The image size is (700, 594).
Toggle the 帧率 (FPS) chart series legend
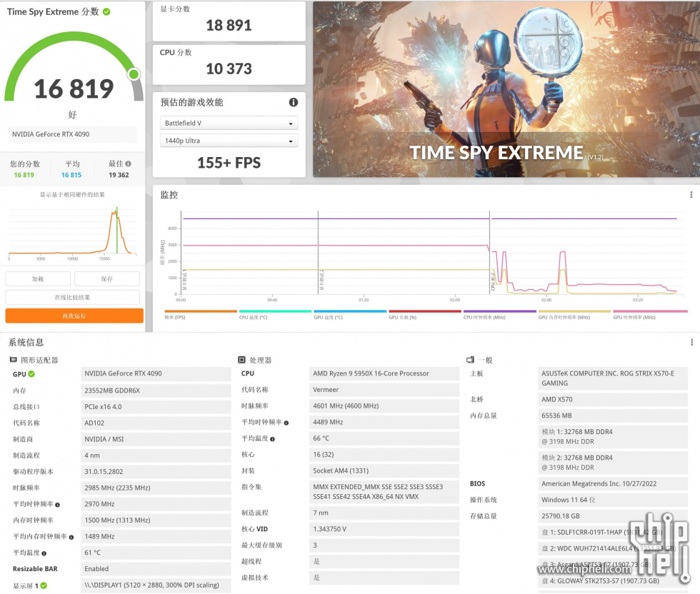pos(201,315)
